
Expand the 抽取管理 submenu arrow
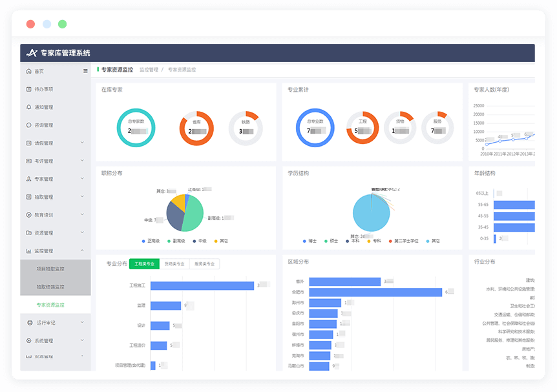click(82, 197)
